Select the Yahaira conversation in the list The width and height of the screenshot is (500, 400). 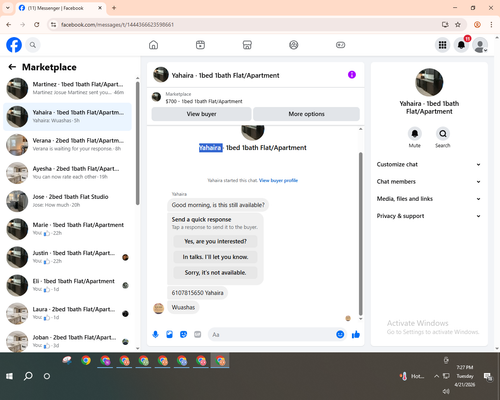[x=67, y=117]
